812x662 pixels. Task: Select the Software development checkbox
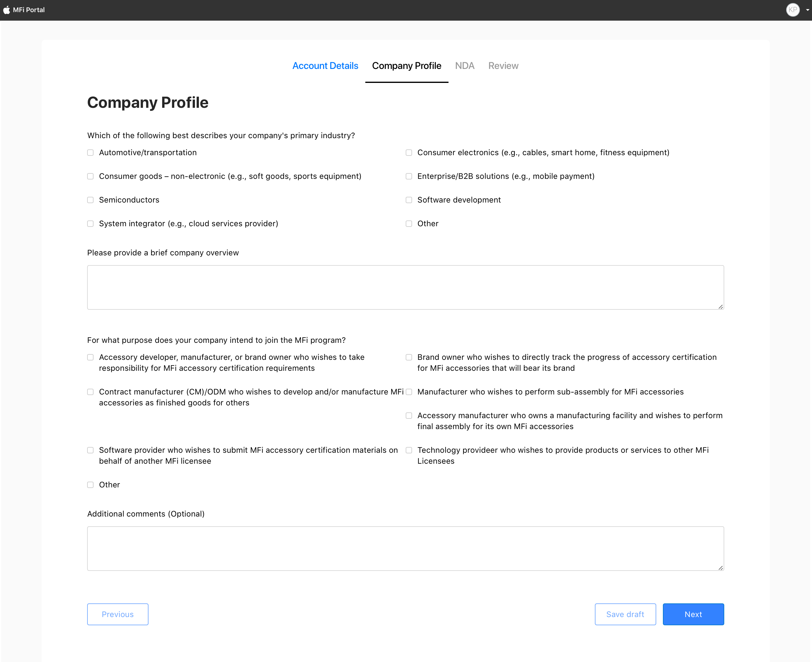(409, 200)
